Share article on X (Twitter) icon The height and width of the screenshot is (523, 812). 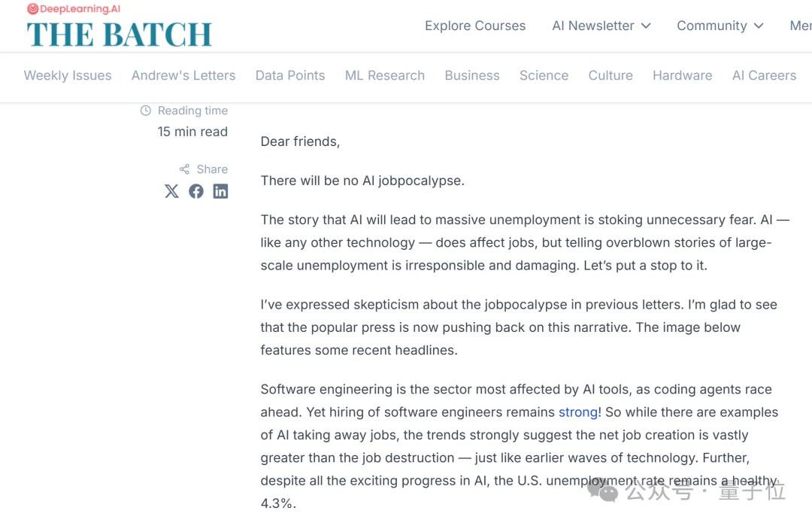click(x=171, y=191)
